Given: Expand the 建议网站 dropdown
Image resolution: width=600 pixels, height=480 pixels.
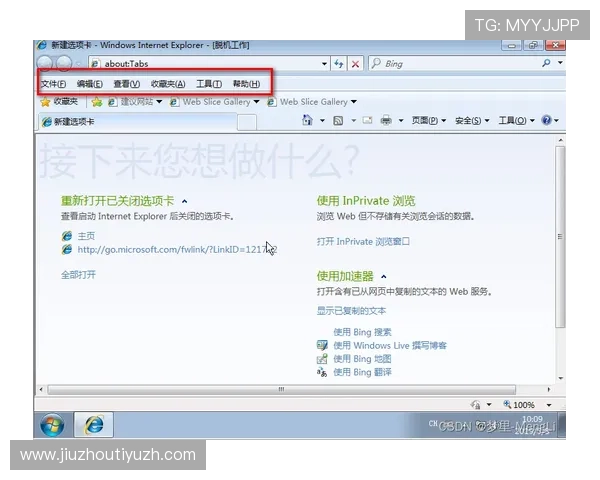Looking at the screenshot, I should click(x=159, y=102).
